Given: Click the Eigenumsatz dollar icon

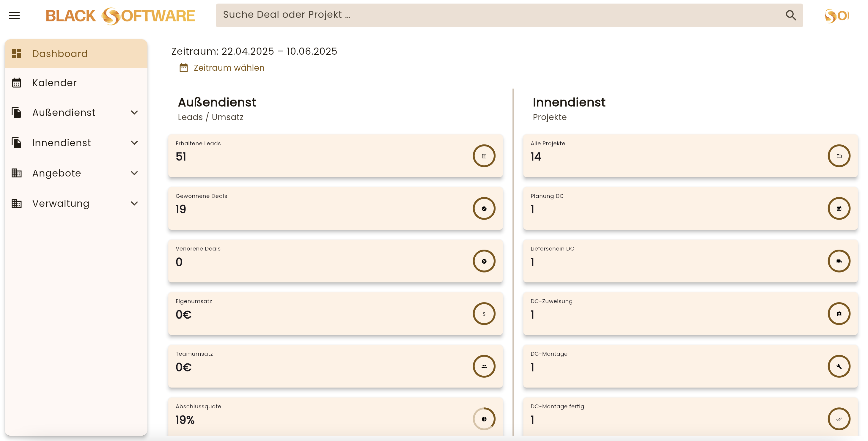Looking at the screenshot, I should [x=484, y=314].
